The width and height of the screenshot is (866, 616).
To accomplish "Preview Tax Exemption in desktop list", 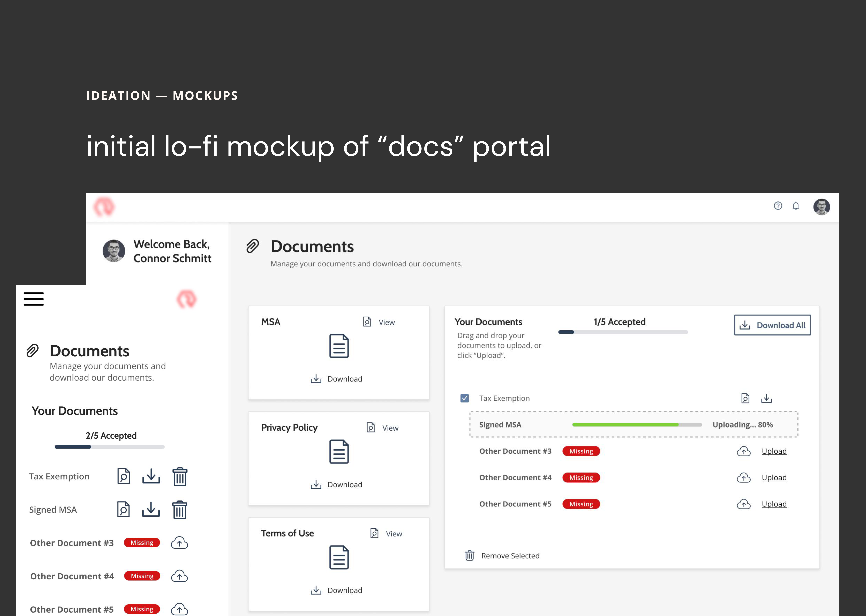I will click(745, 398).
